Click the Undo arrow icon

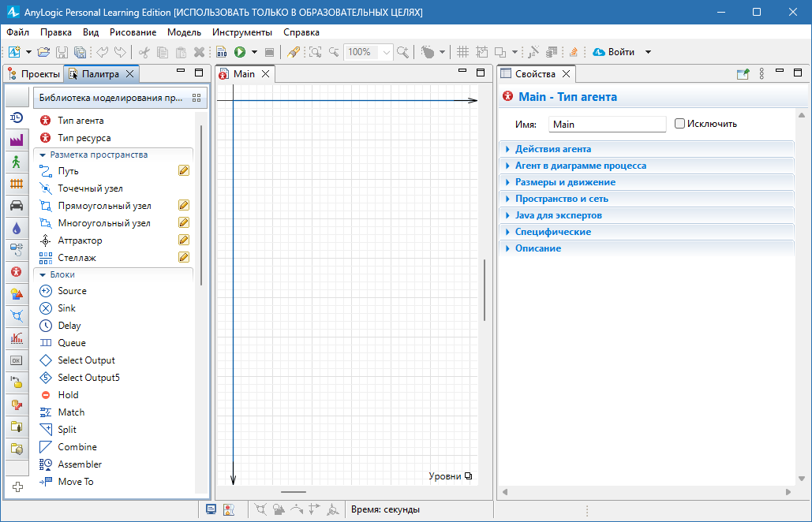(x=103, y=52)
